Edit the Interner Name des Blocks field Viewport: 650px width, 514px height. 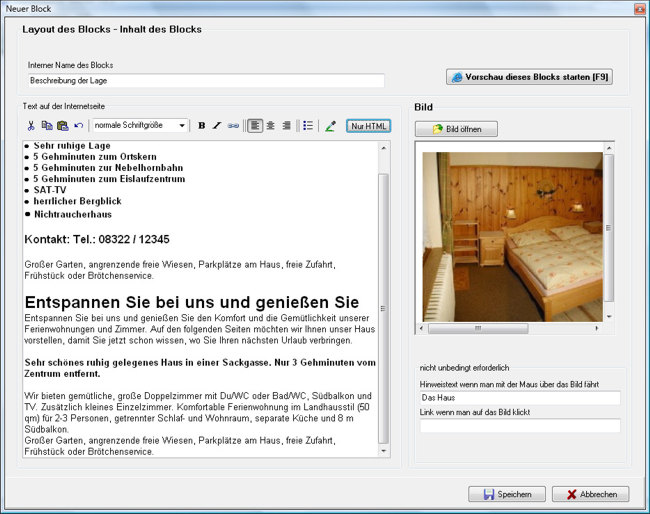(x=206, y=80)
